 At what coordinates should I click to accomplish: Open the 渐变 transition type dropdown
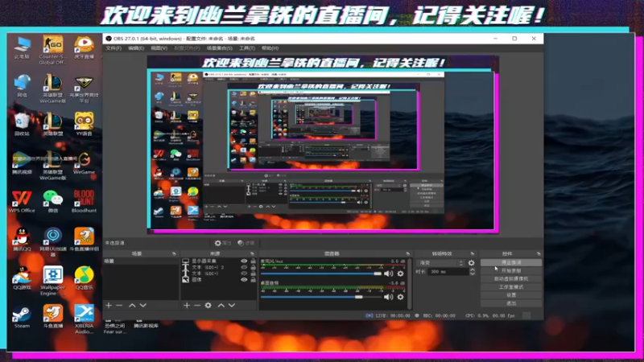point(440,263)
